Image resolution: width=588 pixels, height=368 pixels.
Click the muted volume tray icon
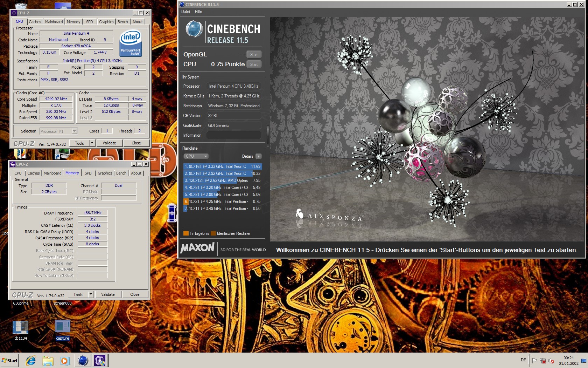tap(551, 360)
